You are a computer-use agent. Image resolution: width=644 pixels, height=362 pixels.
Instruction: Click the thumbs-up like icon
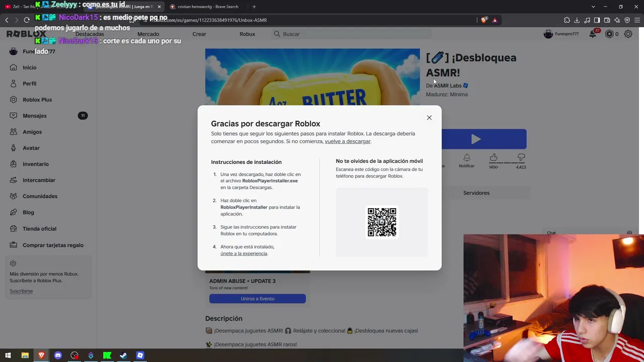point(494,158)
